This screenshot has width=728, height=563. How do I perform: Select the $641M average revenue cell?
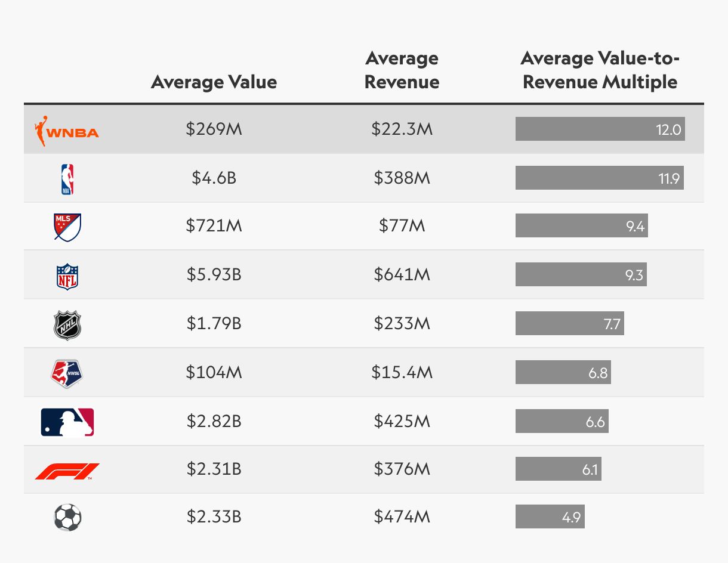402,275
